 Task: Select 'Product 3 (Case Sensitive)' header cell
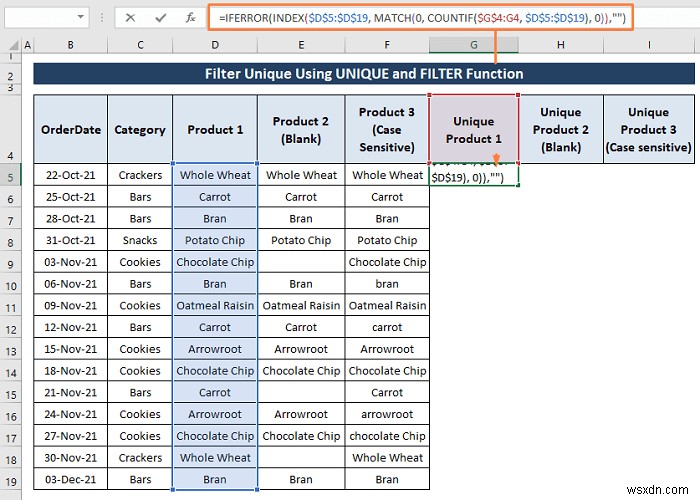[x=387, y=129]
